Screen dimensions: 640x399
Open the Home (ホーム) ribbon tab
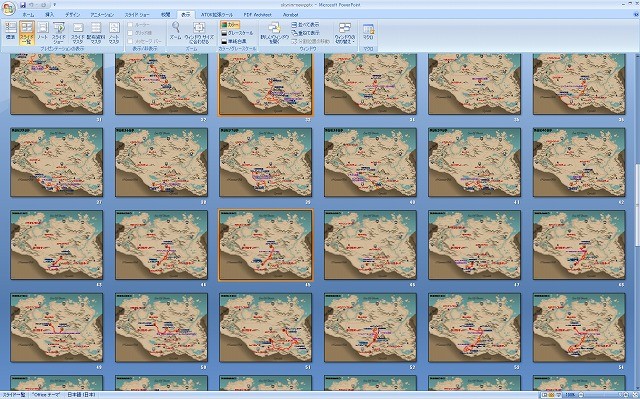[x=28, y=15]
